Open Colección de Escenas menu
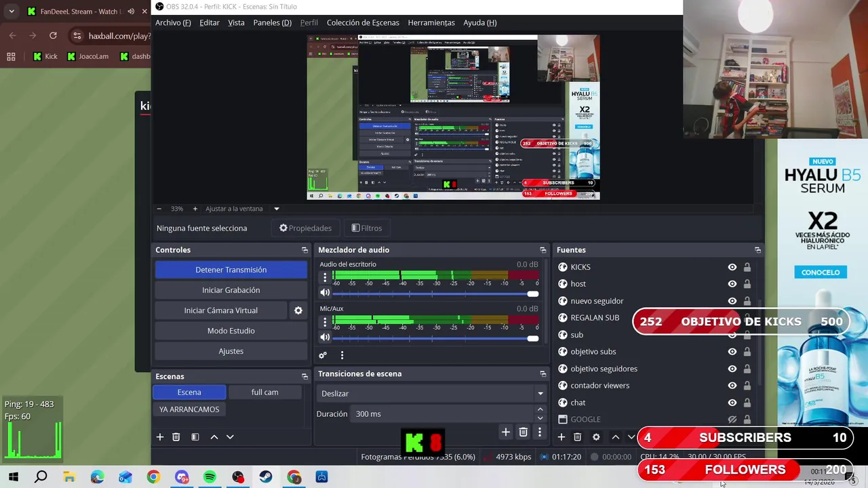Screen dimensions: 868x488 363,22
